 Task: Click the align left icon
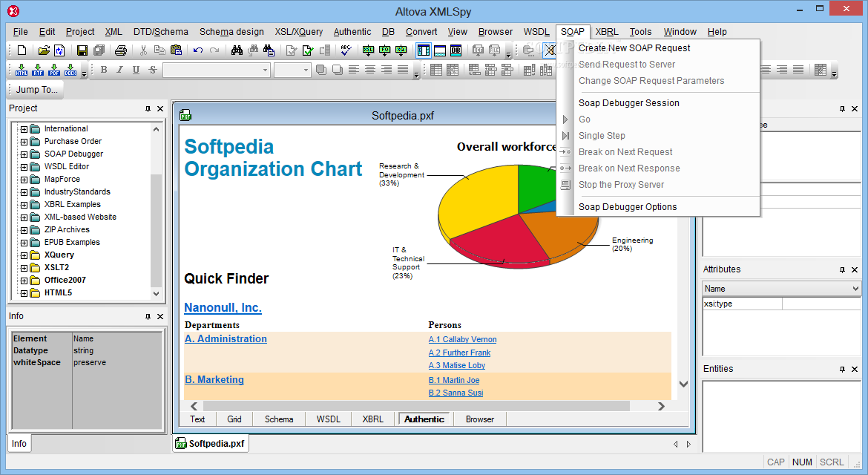(354, 69)
